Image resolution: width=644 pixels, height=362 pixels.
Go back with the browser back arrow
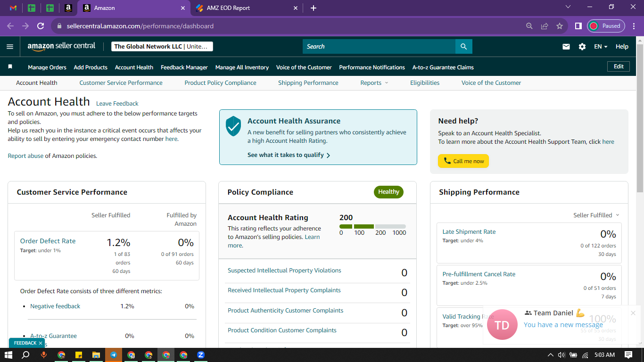(10, 26)
